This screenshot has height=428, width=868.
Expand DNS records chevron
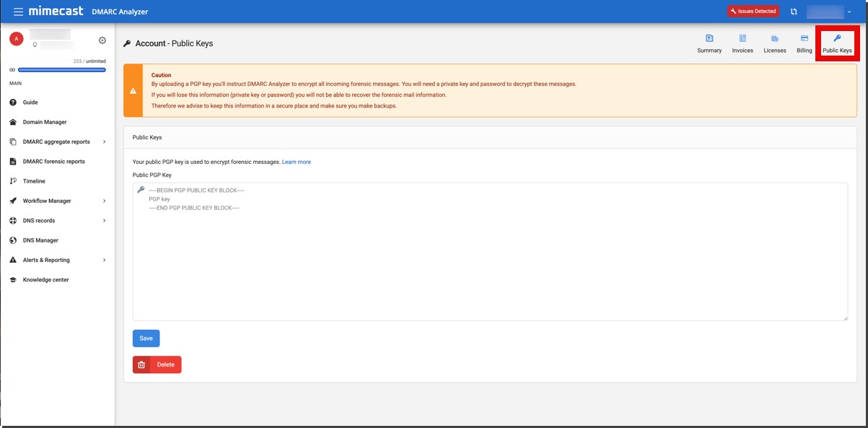point(105,220)
